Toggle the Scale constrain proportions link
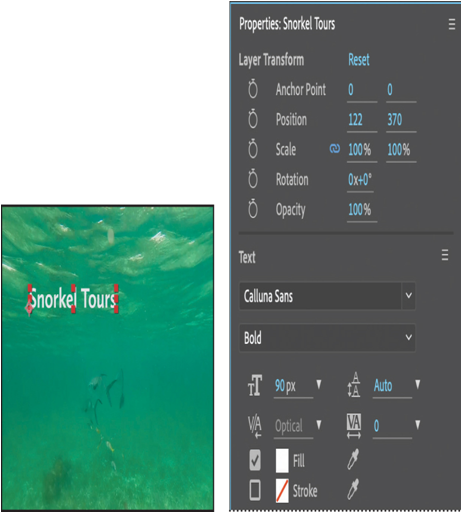The height and width of the screenshot is (513, 461). click(335, 148)
